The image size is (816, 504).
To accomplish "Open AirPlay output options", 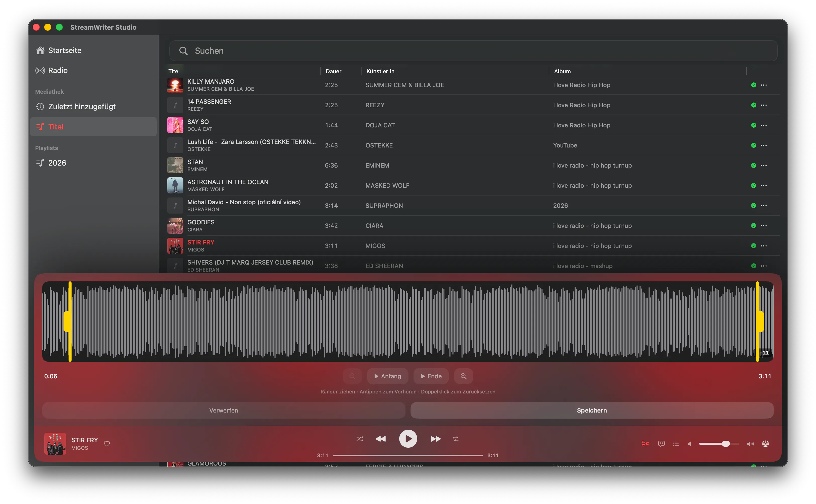I will (766, 444).
